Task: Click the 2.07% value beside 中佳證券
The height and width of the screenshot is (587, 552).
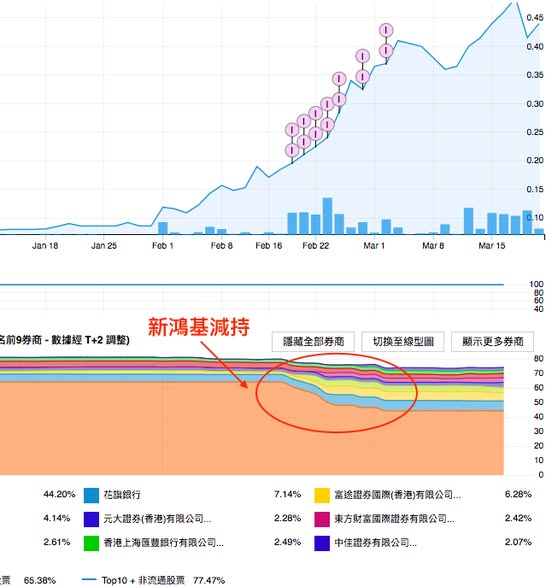Action: click(x=518, y=542)
